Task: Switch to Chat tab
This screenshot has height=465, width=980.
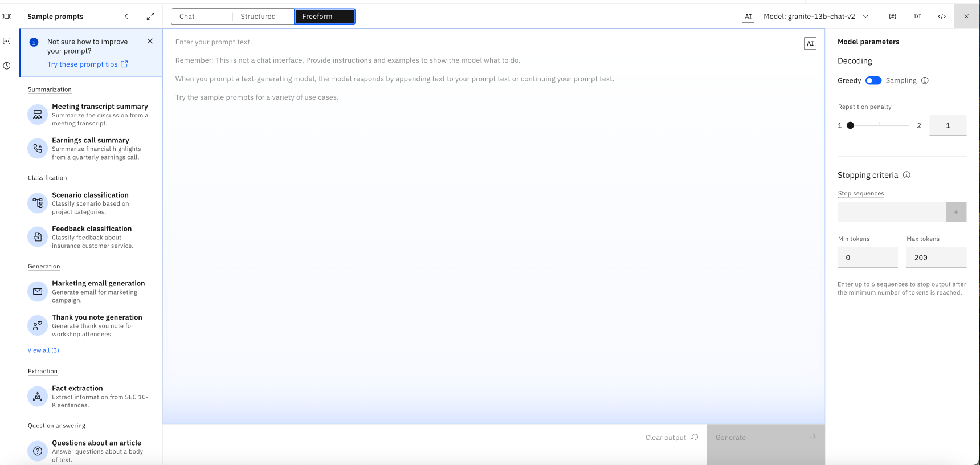Action: point(202,17)
